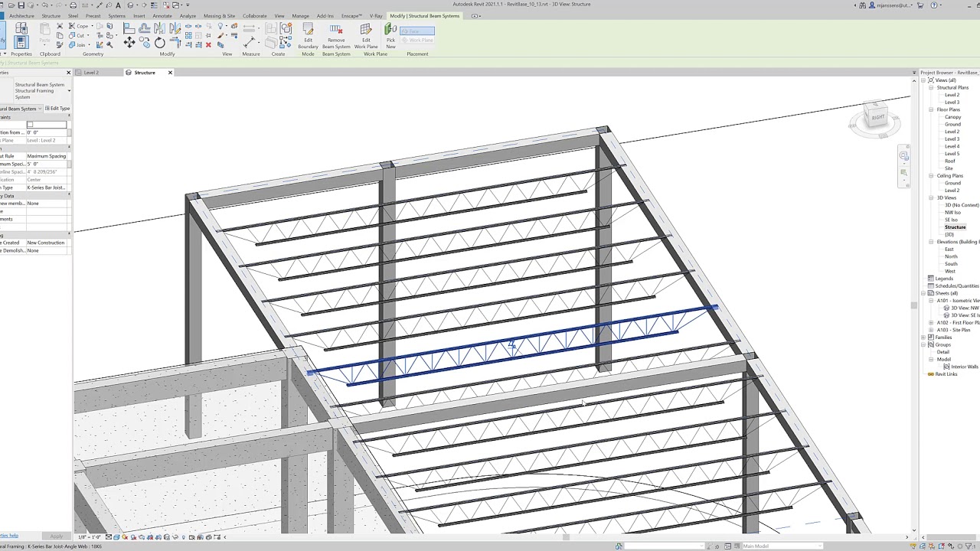
Task: Open the Roof floor plan view
Action: click(949, 161)
